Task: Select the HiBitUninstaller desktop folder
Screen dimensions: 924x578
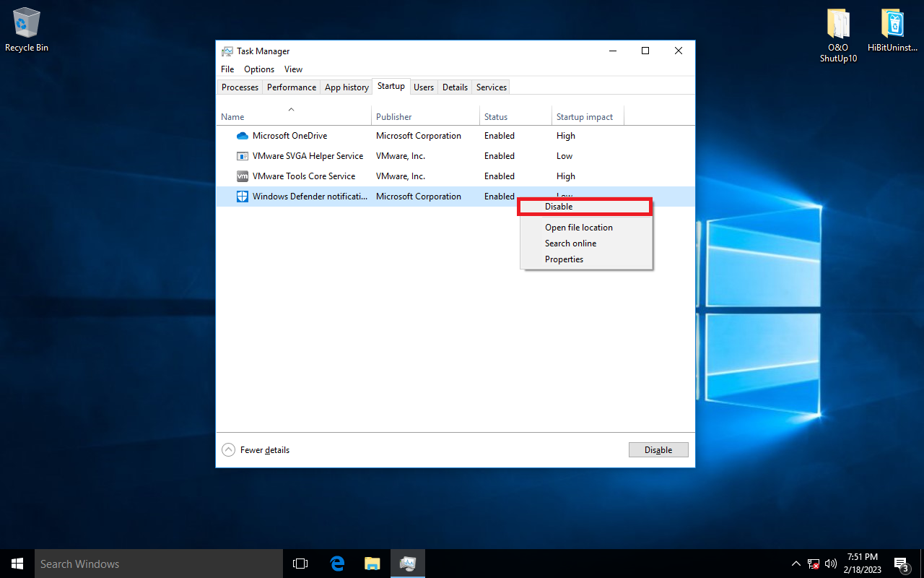Action: point(893,30)
